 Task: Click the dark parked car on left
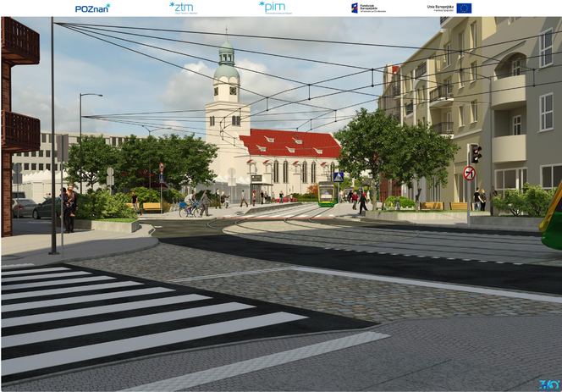coord(47,208)
